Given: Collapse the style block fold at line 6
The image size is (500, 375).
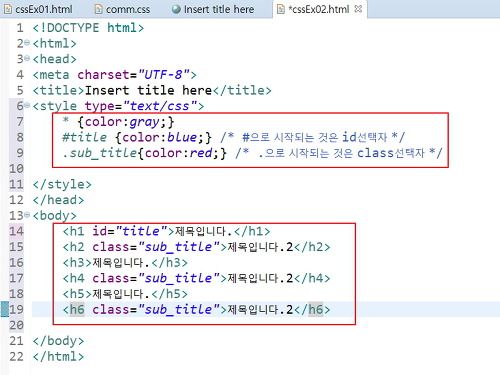Looking at the screenshot, I should point(27,106).
